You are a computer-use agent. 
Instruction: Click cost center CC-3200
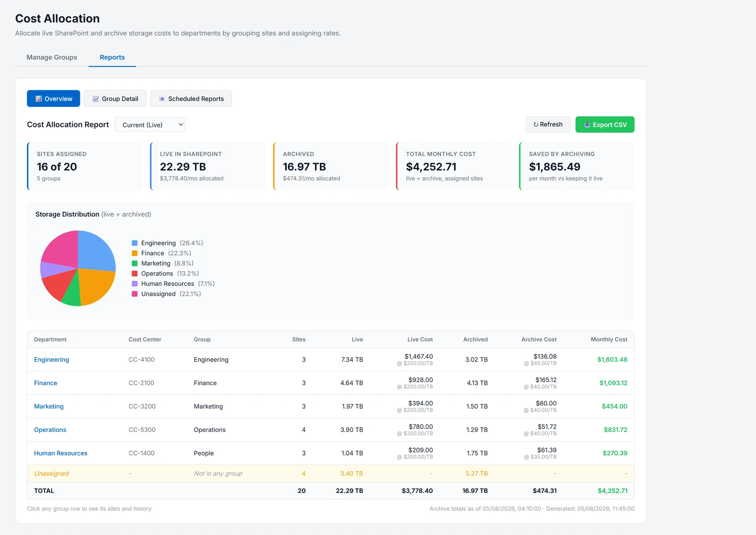142,406
